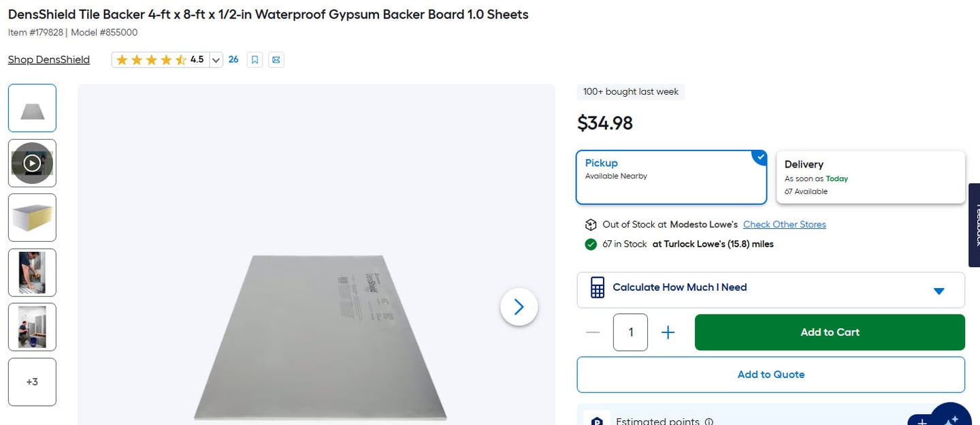Click the estimated points info icon
Screen dimensions: 980x425
(709, 421)
